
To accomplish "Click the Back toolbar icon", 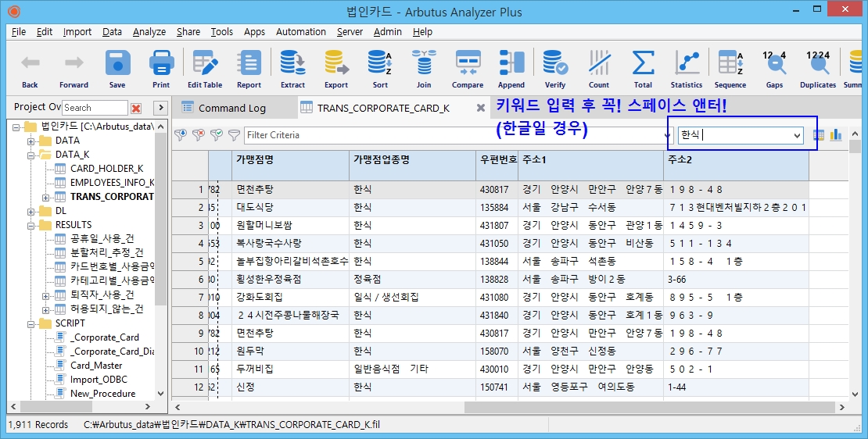I will click(x=30, y=67).
